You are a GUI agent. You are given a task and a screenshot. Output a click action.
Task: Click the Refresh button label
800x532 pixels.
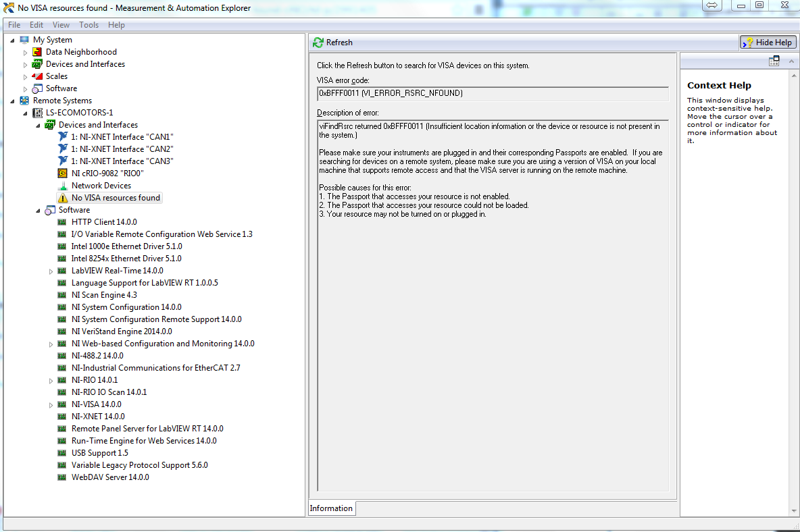(339, 43)
